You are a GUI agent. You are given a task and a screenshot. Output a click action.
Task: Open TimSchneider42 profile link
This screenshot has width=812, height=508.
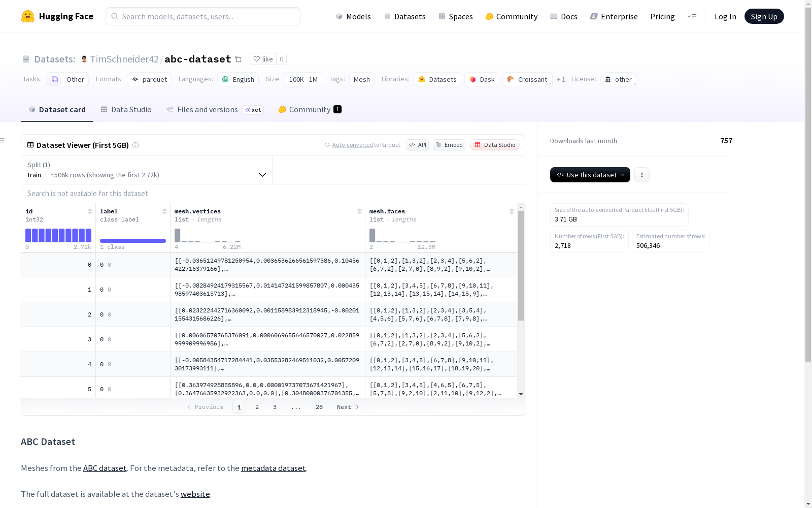point(124,59)
